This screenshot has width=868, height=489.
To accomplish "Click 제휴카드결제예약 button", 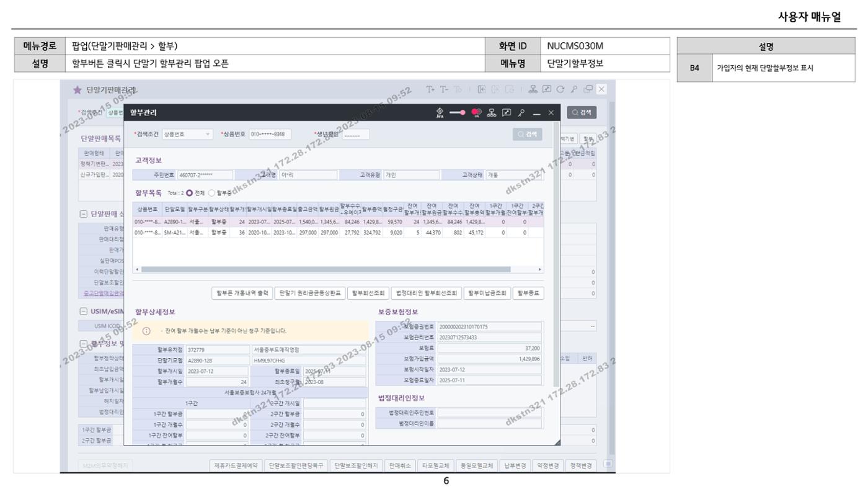I will point(236,464).
